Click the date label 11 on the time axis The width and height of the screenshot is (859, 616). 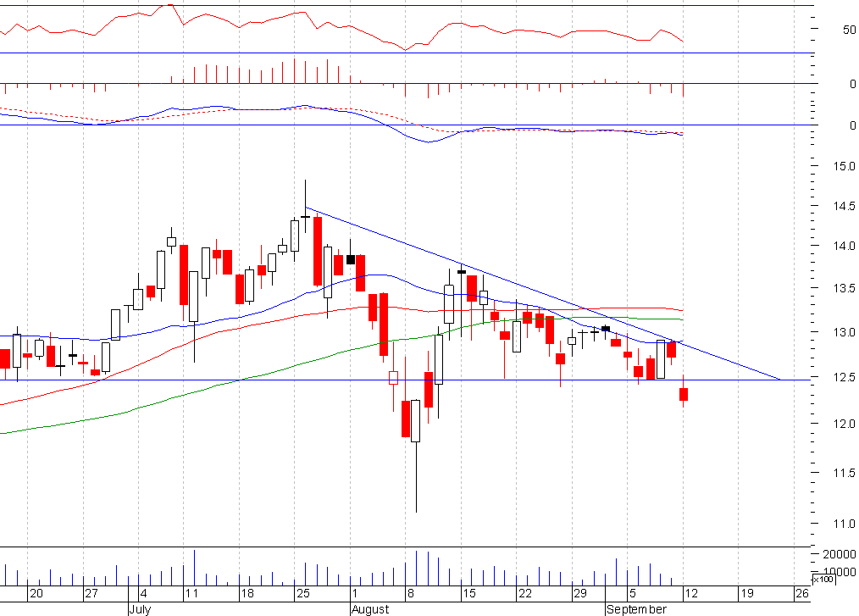[191, 593]
